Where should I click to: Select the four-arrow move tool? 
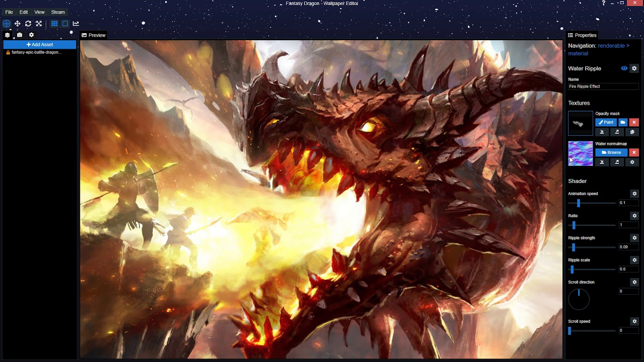coord(17,24)
